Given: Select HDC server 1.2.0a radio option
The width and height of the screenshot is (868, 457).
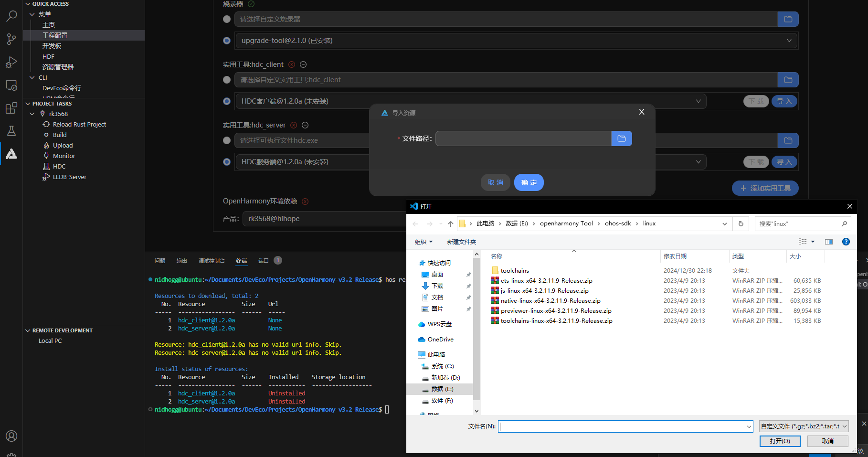Looking at the screenshot, I should (227, 162).
